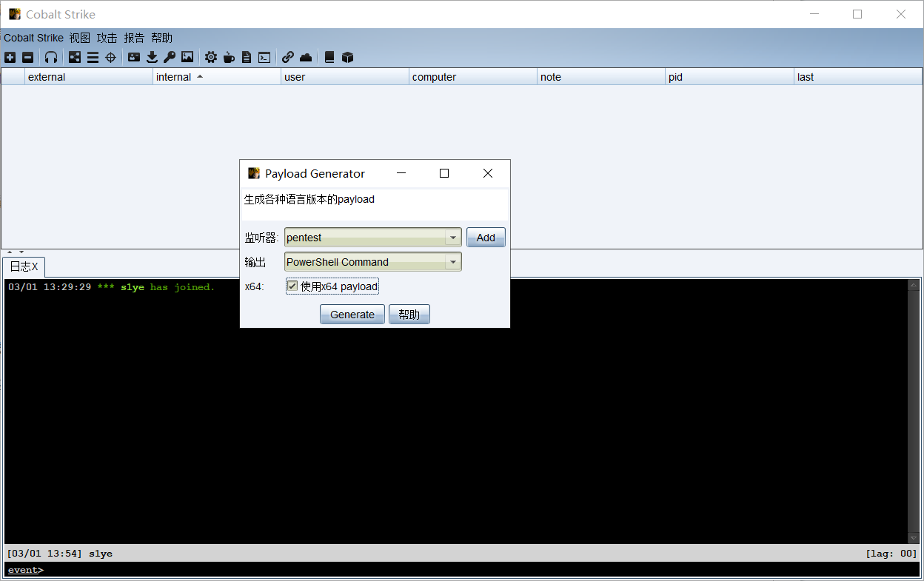Expand the 监听器 pentest dropdown

click(x=452, y=238)
